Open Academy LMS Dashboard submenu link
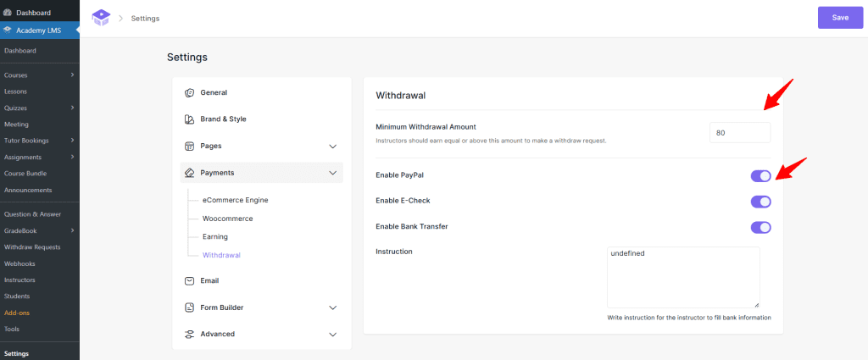This screenshot has width=868, height=360. coord(20,50)
